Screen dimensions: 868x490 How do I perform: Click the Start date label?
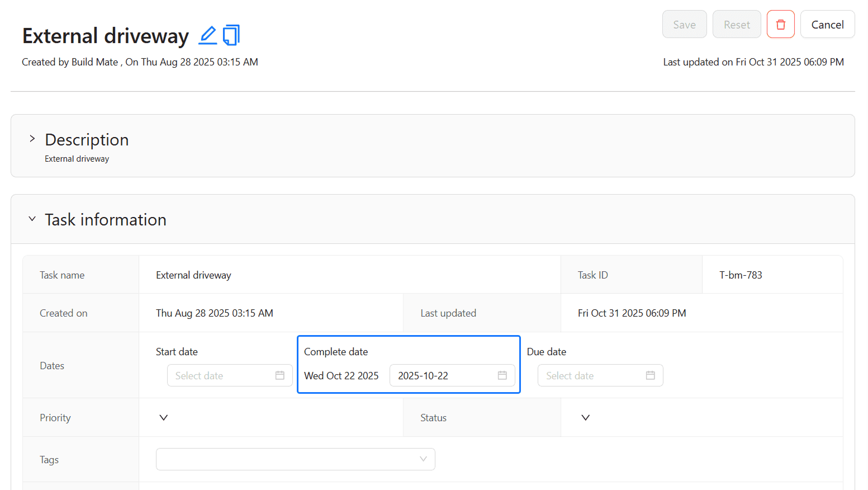coord(177,352)
